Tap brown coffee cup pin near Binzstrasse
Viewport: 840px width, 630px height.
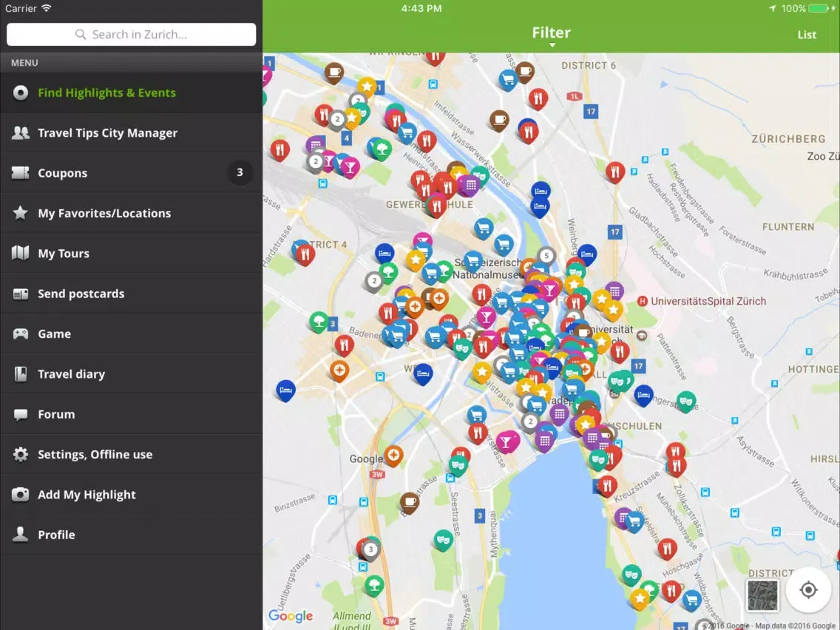click(410, 503)
